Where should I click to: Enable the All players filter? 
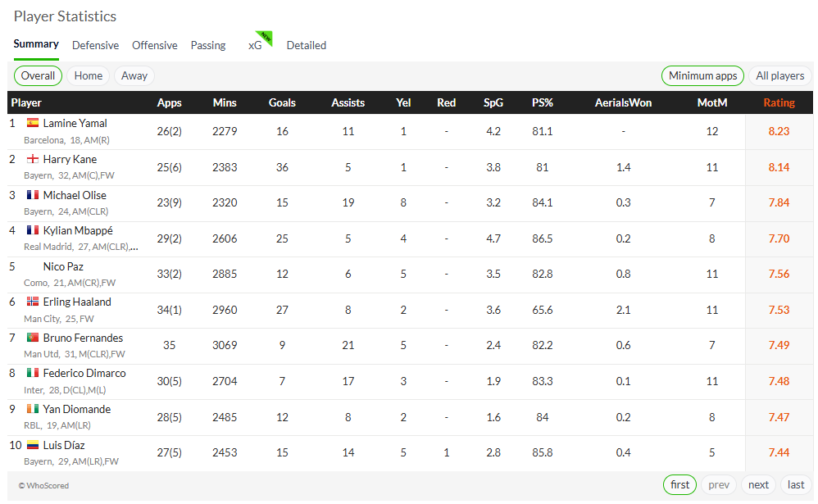pos(780,75)
